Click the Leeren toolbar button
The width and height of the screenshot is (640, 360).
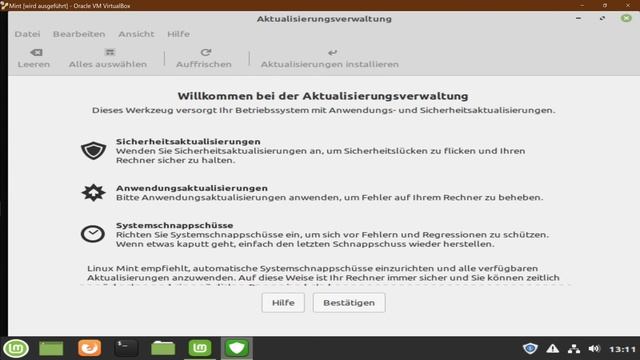point(34,58)
